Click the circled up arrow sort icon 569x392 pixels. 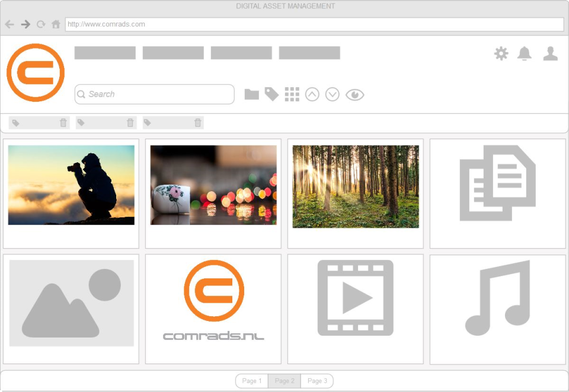[312, 94]
